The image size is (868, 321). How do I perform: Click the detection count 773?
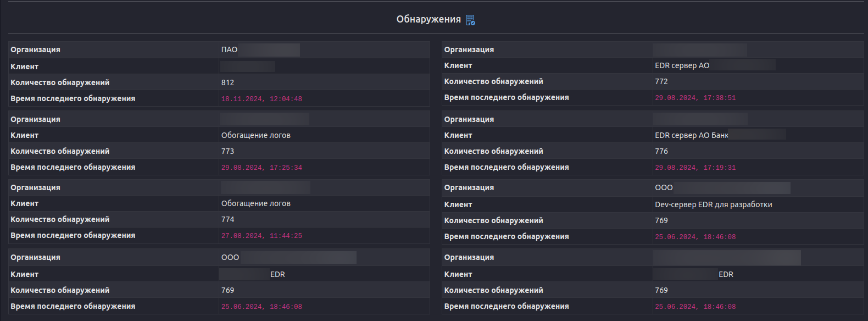(x=227, y=151)
